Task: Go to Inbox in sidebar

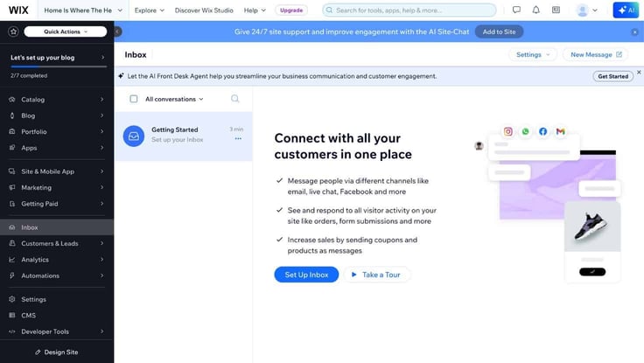Action: tap(57, 227)
